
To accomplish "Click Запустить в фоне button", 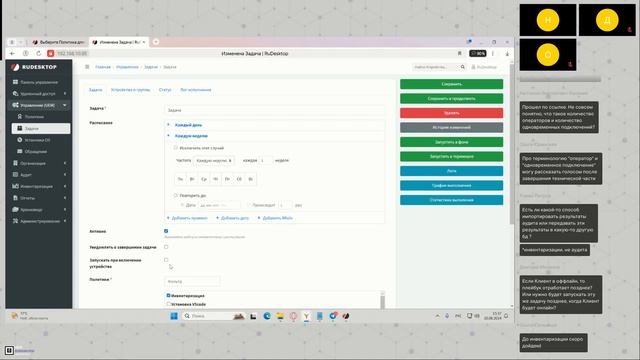I will coord(451,142).
